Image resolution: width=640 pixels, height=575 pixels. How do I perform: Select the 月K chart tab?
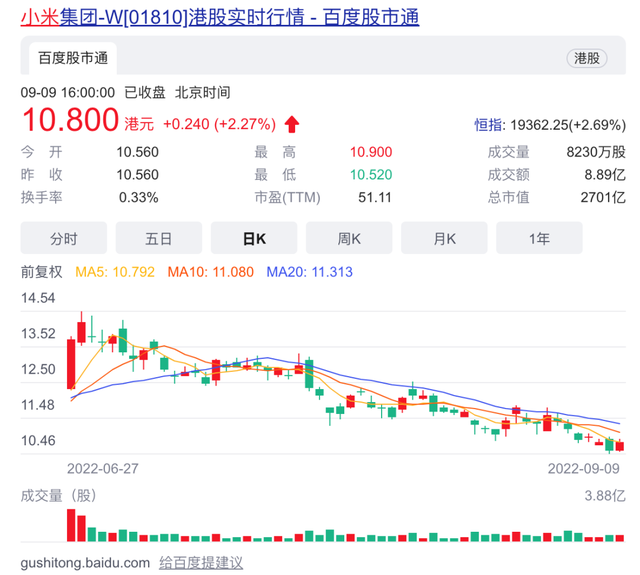tap(444, 238)
